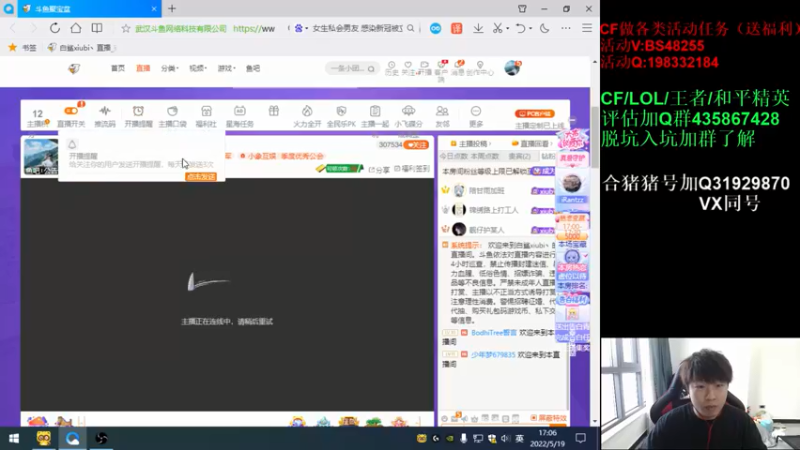Click username BodhiTree in chat
Screen dimensions: 800x450
494,333
